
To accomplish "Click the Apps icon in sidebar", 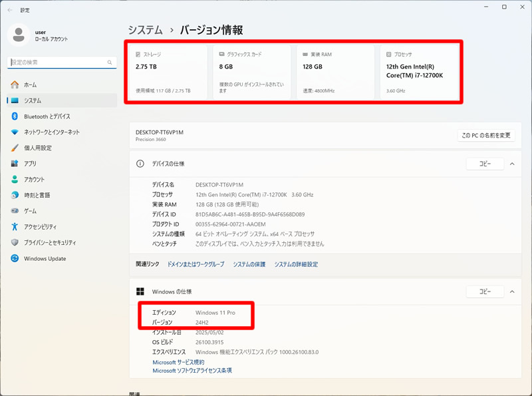I will [15, 163].
